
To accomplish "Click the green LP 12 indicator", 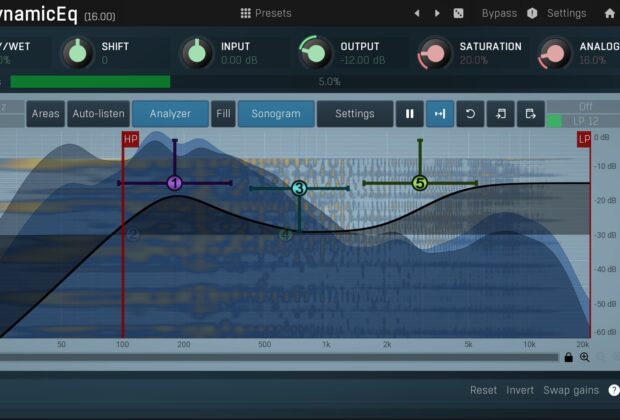I will (554, 121).
